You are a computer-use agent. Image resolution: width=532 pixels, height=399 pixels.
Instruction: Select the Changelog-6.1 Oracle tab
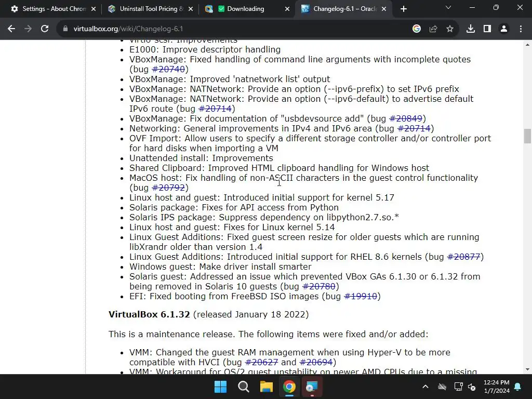[344, 9]
